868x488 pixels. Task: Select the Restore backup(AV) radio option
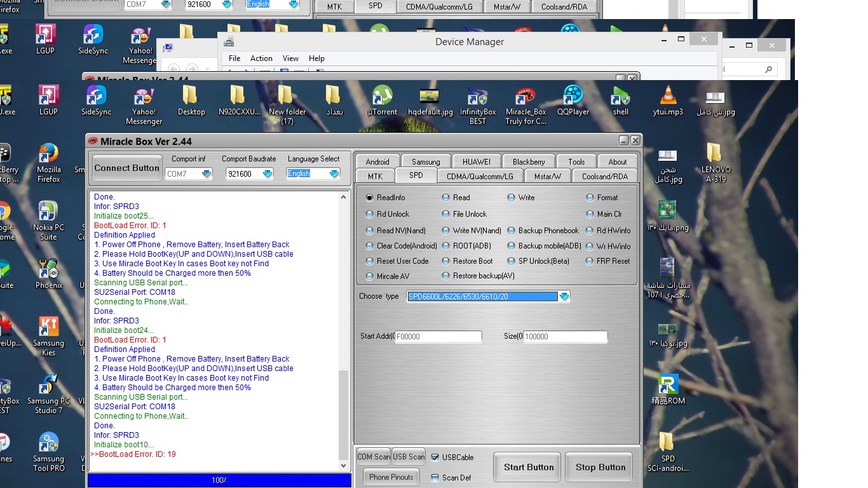478,276
